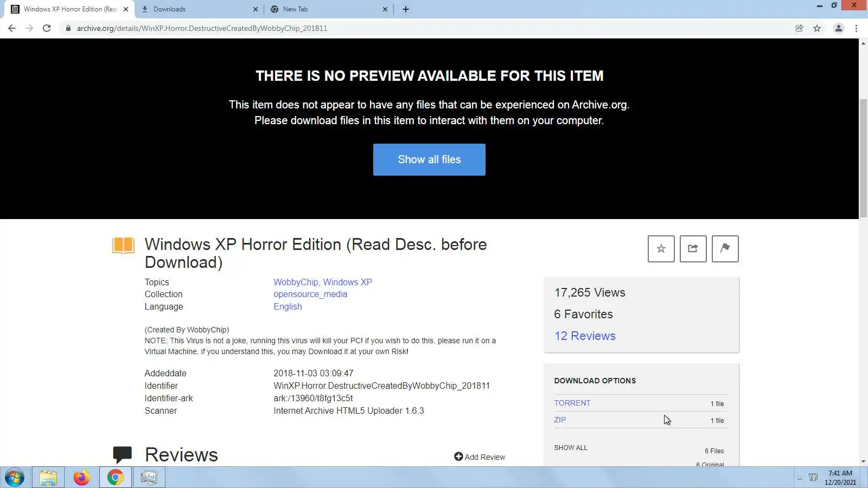Select the Windows XP Horror Edition tab
Viewport: 868px width, 488px height.
pos(69,9)
